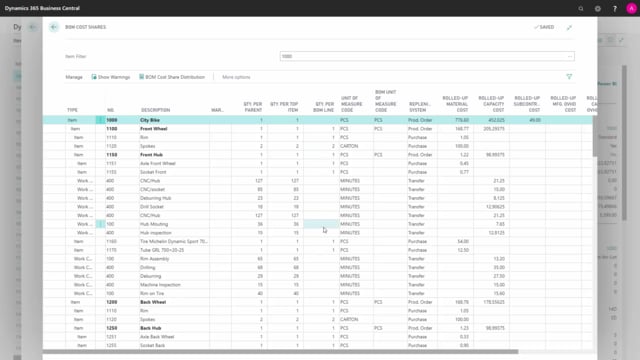This screenshot has height=360, width=640.
Task: Collapse the City Bike top item row
Action: tap(72, 120)
